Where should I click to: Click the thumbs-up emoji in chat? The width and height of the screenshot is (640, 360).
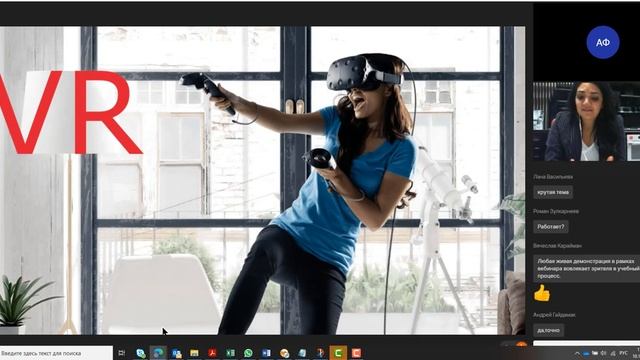coord(542,293)
